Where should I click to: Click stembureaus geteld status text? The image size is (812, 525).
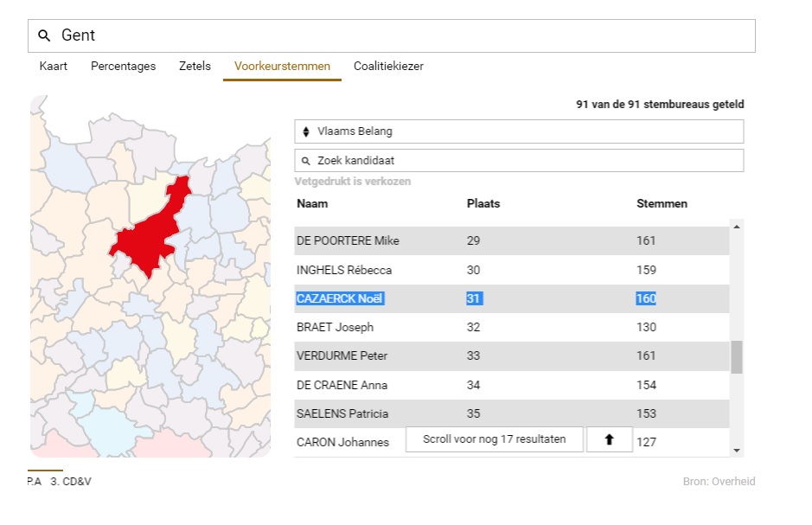point(660,105)
